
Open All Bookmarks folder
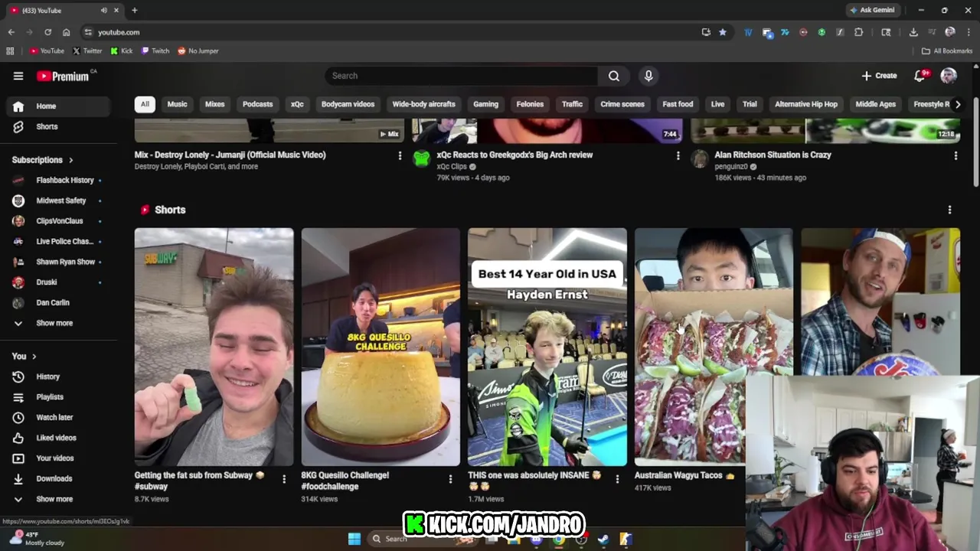pos(947,51)
